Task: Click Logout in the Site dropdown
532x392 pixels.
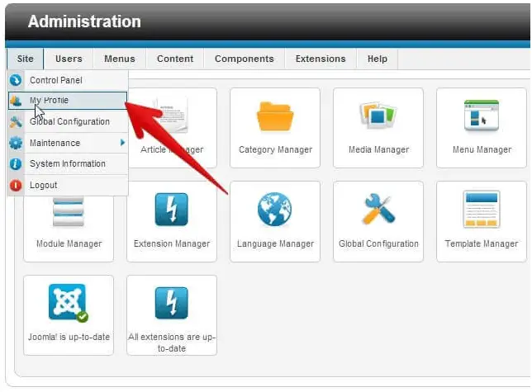Action: click(68, 186)
